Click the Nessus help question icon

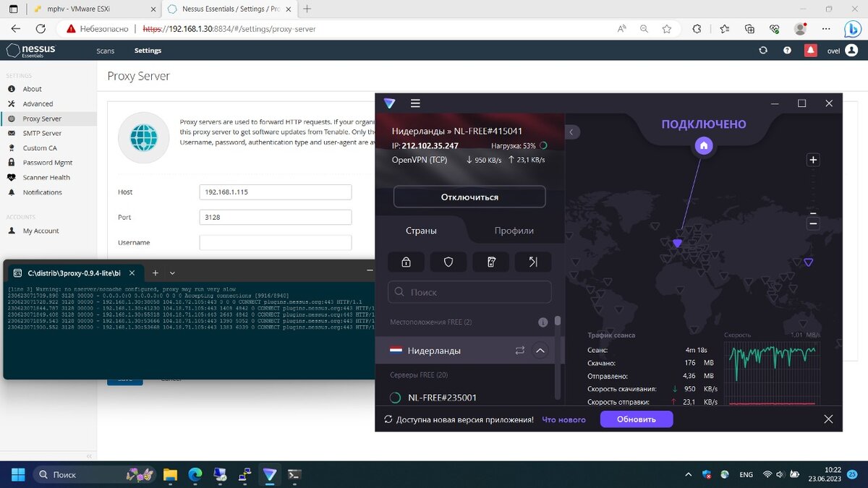[787, 51]
